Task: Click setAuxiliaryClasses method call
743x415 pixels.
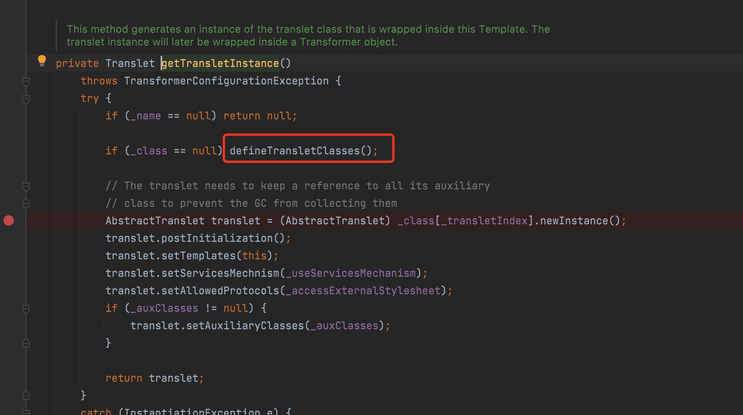Action: 245,326
